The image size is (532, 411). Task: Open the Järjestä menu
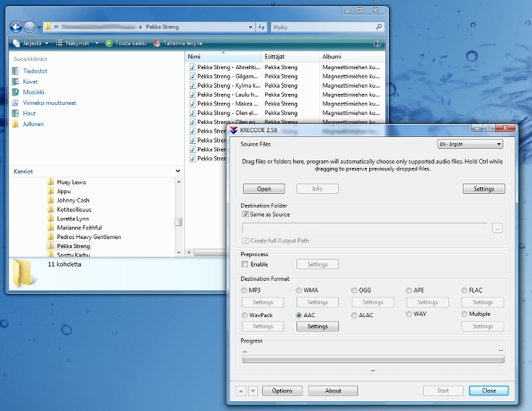pyautogui.click(x=31, y=43)
